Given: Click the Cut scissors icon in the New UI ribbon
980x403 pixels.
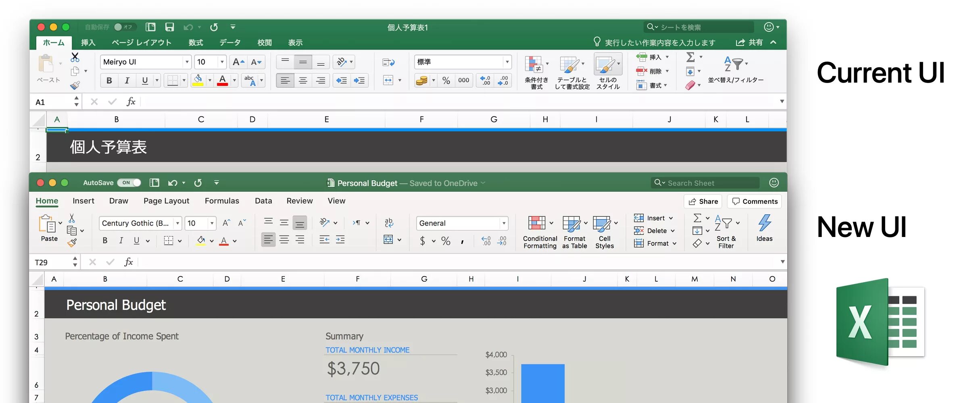Looking at the screenshot, I should (x=72, y=218).
